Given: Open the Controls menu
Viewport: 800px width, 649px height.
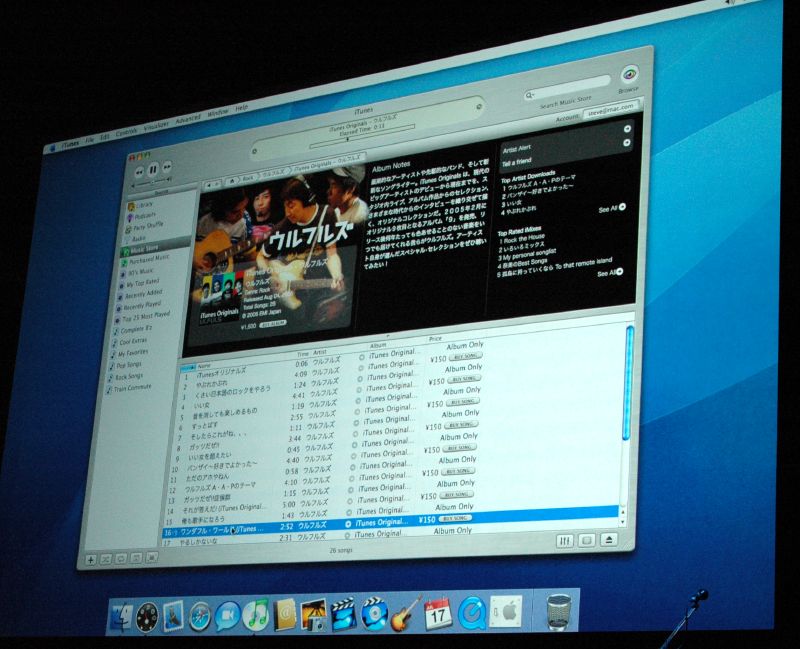Looking at the screenshot, I should tap(126, 132).
